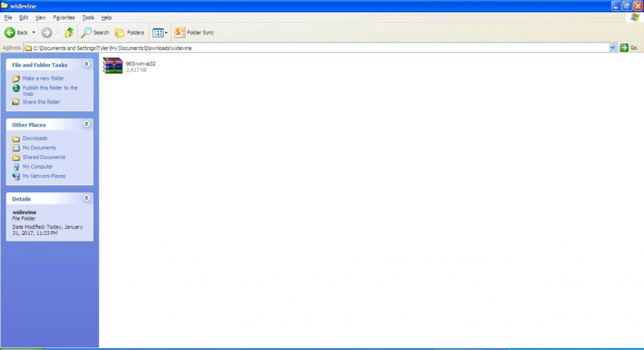Image resolution: width=644 pixels, height=350 pixels.
Task: Open the Views icon dropdown
Action: pos(160,32)
